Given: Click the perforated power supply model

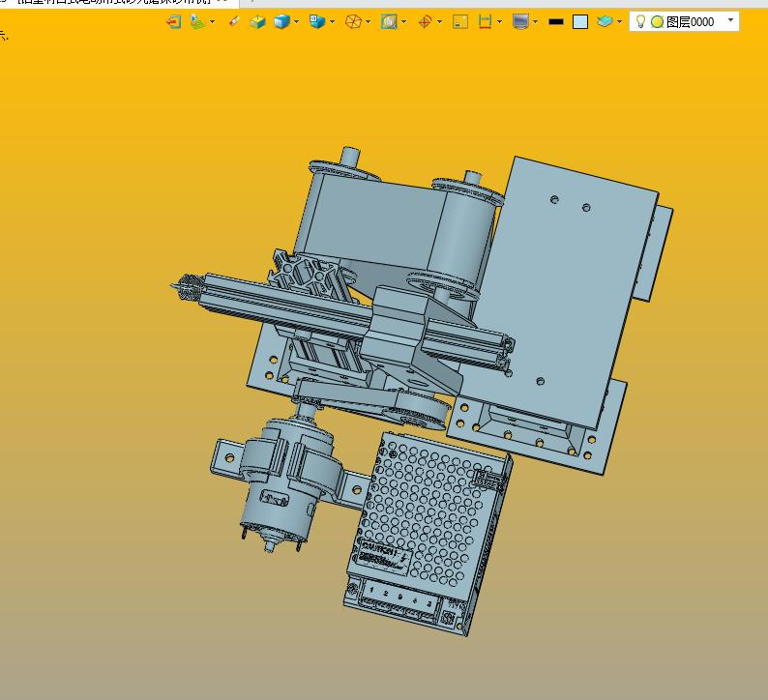Looking at the screenshot, I should 428,534.
